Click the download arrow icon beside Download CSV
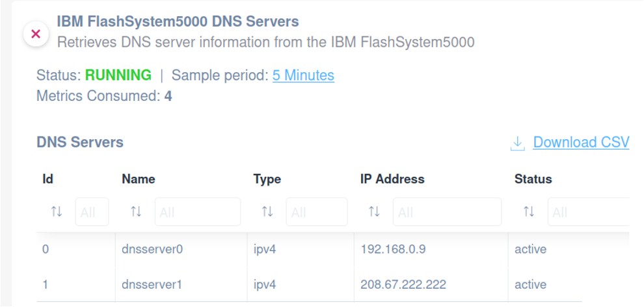 click(518, 144)
